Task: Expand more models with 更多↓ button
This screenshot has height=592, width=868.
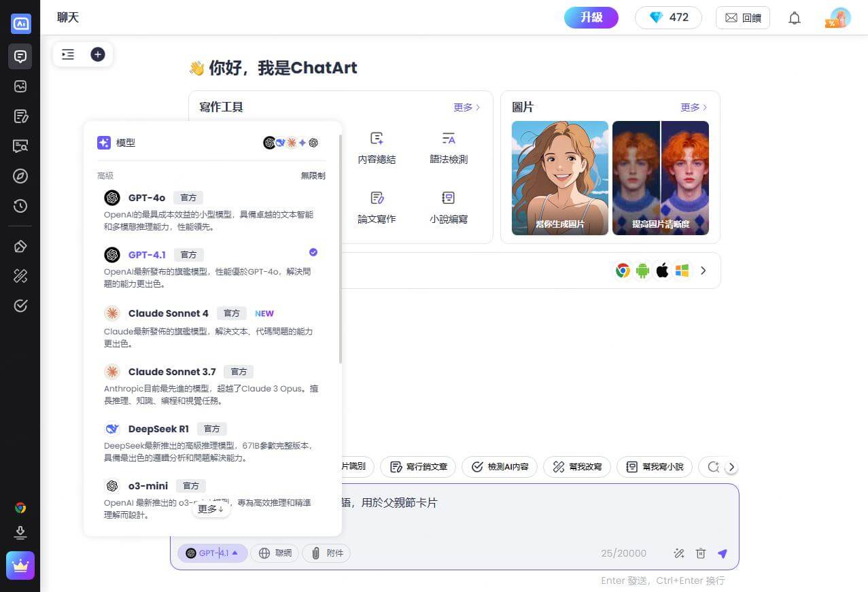Action: coord(211,508)
